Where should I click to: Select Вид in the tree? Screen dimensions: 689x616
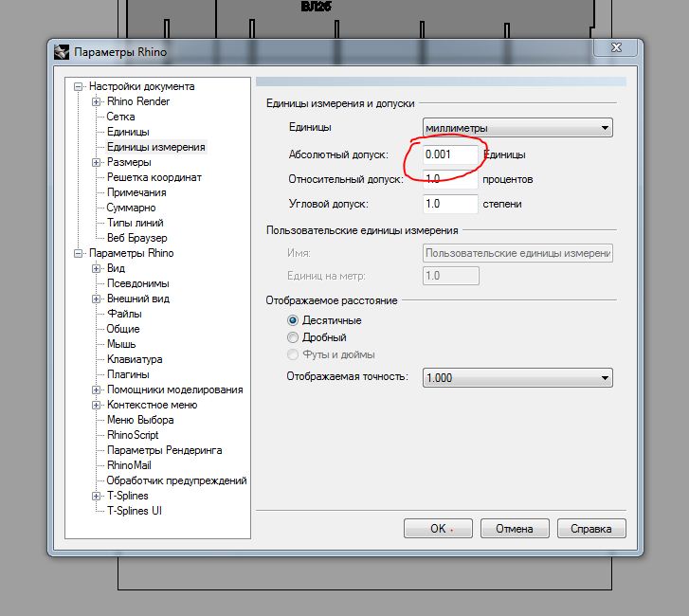(x=116, y=268)
